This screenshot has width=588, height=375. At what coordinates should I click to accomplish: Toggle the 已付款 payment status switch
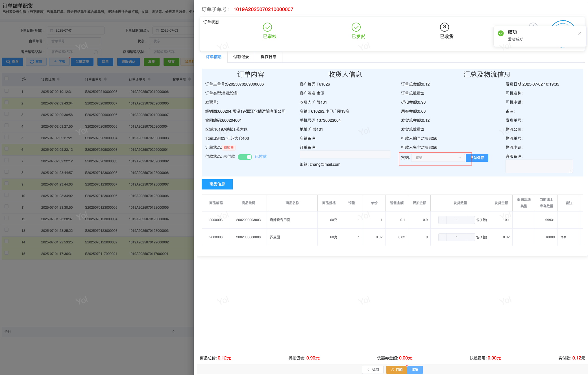coord(245,157)
